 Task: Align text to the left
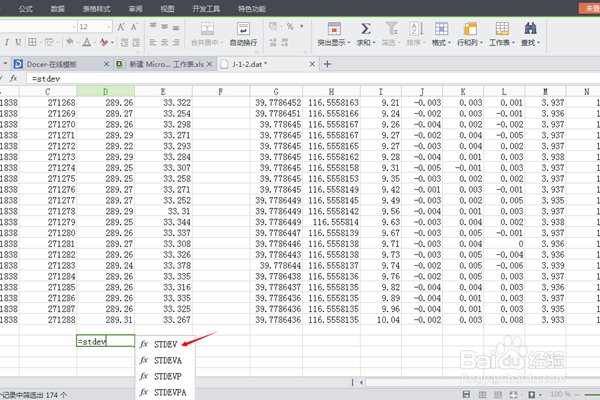pos(153,42)
